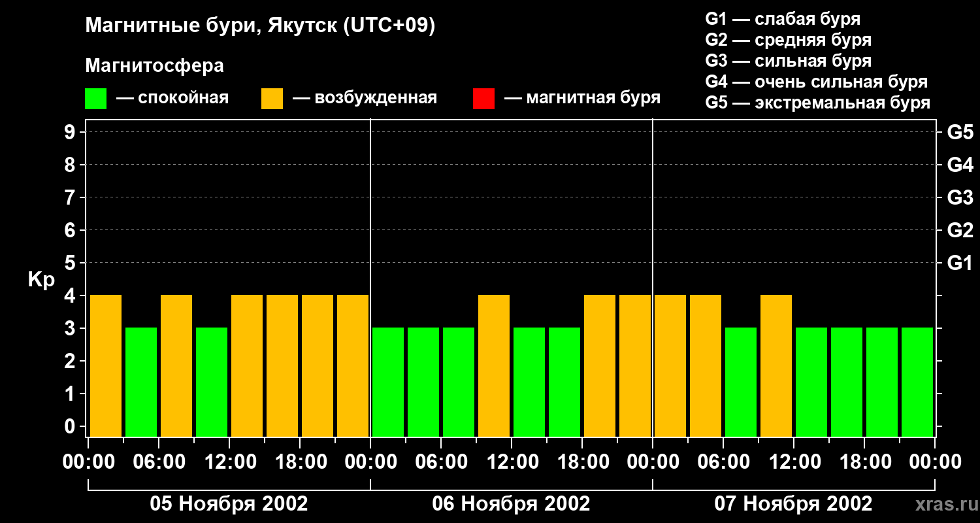Click the 07 Ноября 09:00–12:00 orange bar
The image size is (980, 523).
tap(776, 365)
